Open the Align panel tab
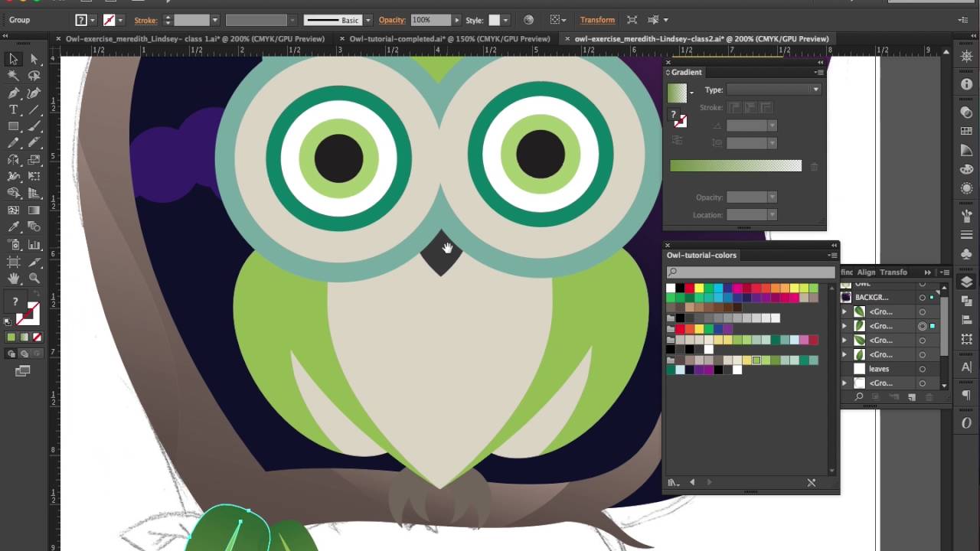This screenshot has height=551, width=980. click(x=866, y=272)
